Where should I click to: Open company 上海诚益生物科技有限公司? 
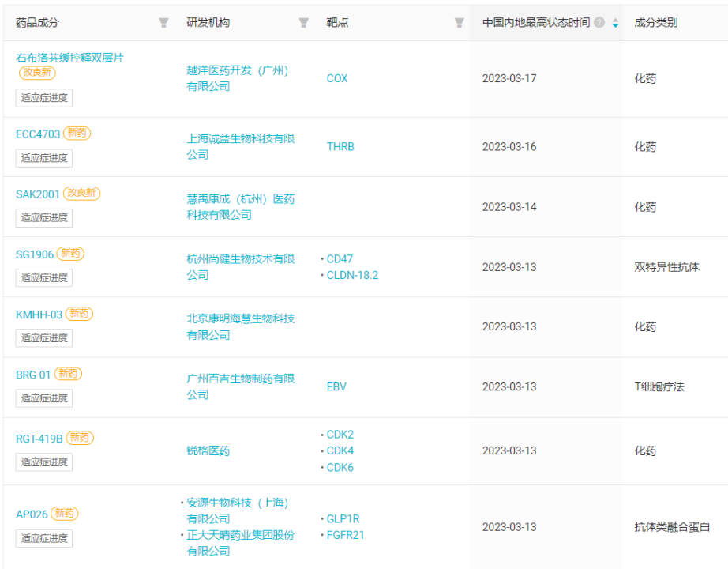click(241, 146)
